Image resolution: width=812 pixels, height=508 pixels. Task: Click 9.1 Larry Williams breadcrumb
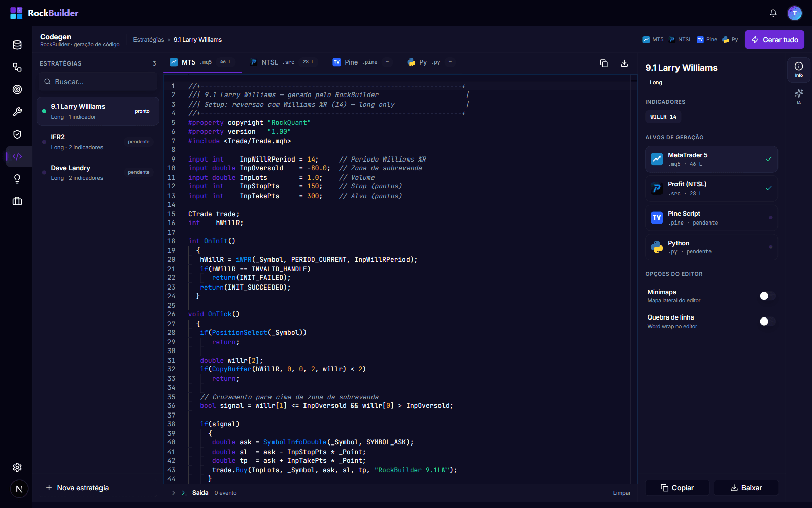197,40
